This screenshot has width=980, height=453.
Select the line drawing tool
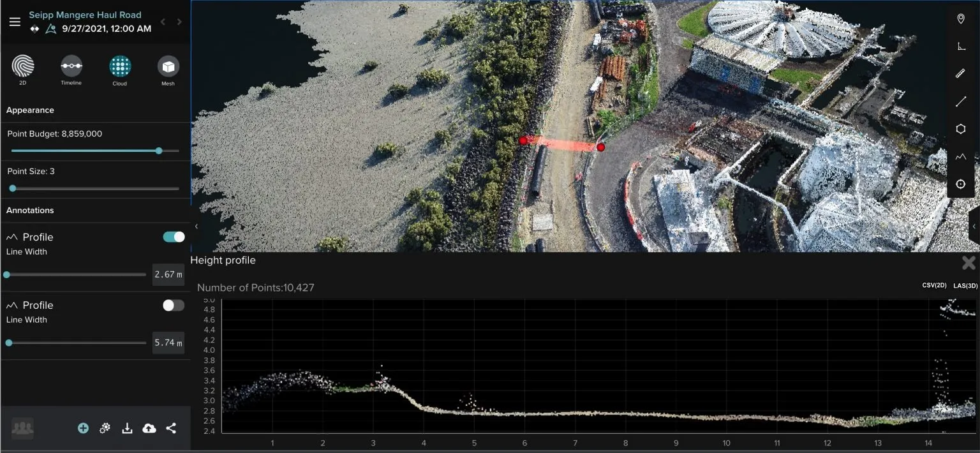[961, 101]
